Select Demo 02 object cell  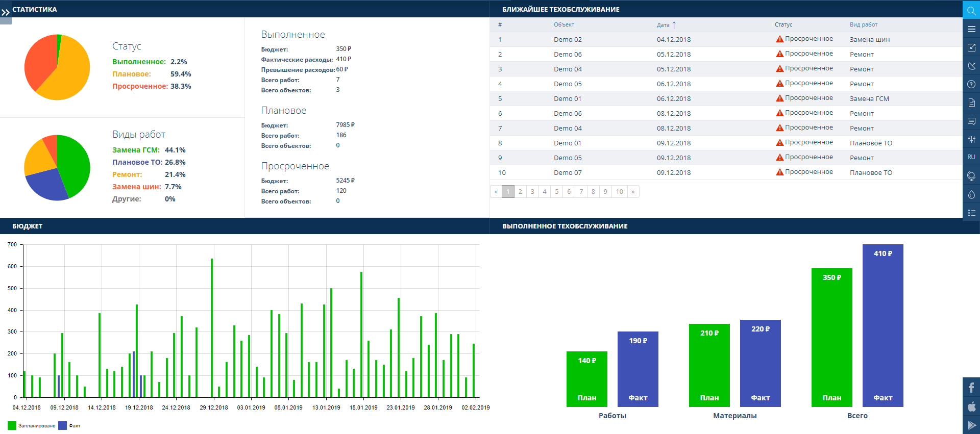coord(568,39)
